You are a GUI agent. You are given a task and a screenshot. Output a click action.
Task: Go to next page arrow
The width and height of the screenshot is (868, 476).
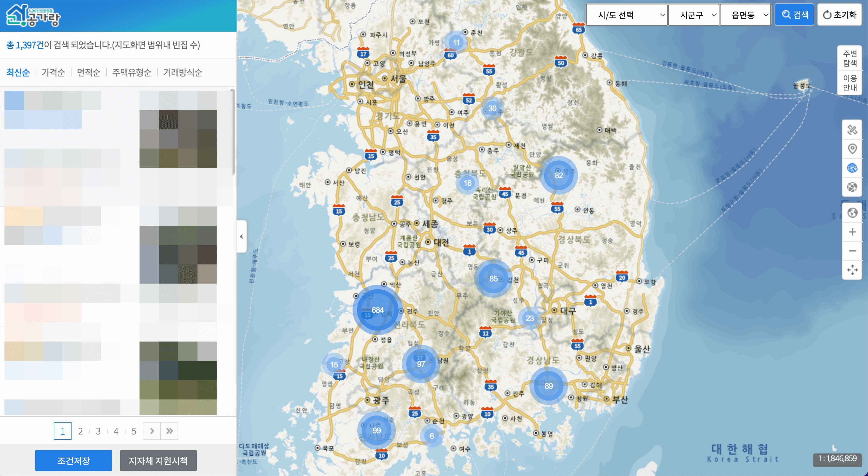click(x=152, y=431)
